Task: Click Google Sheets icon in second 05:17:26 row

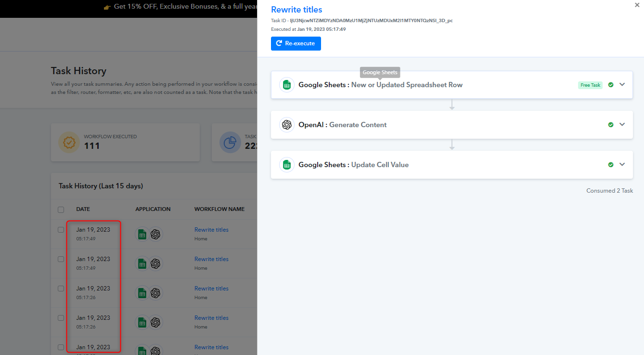Action: (x=142, y=323)
